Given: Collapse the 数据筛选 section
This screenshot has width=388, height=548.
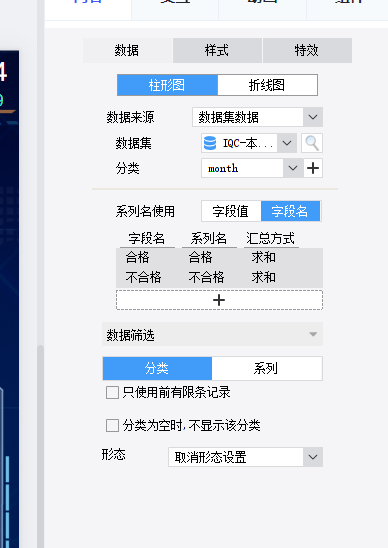Looking at the screenshot, I should [212, 334].
